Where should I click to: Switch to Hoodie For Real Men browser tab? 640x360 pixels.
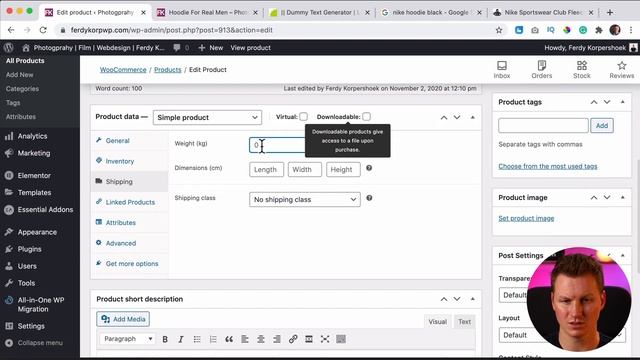(208, 12)
